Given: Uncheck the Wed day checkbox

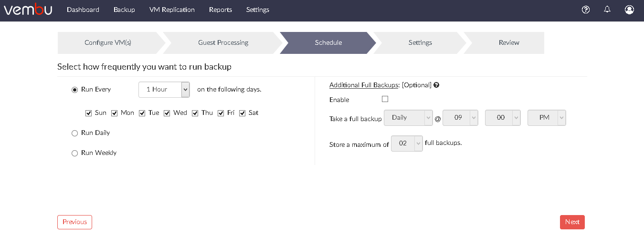Looking at the screenshot, I should [x=167, y=113].
